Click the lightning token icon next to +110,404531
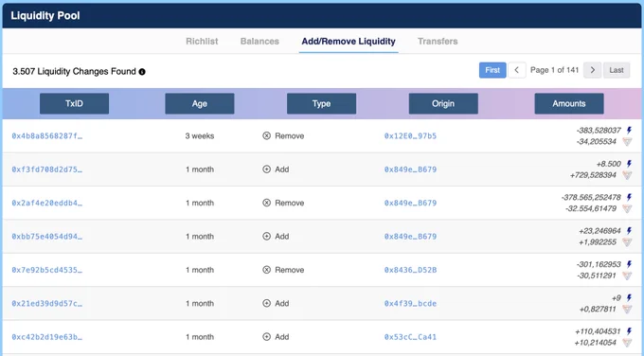Viewport: 644px width, 356px height. pyautogui.click(x=629, y=331)
